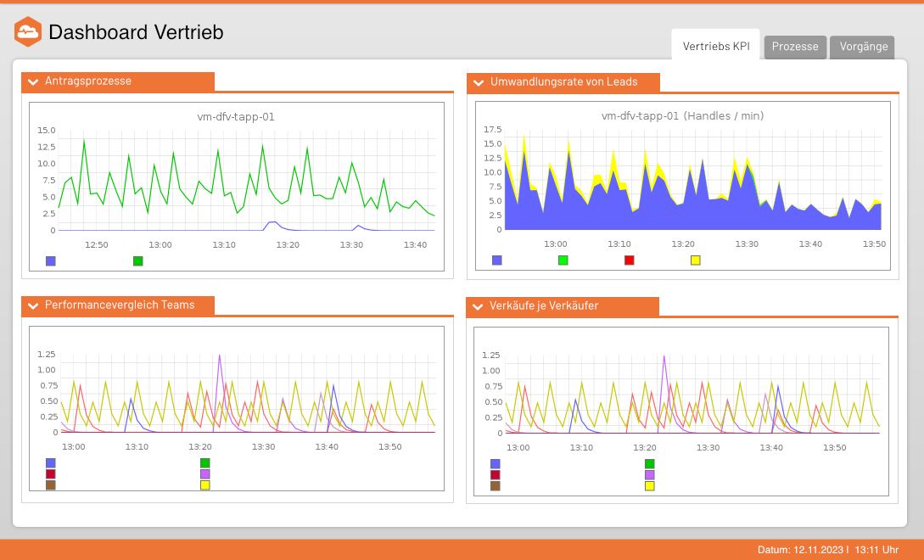Image resolution: width=924 pixels, height=560 pixels.
Task: Click the 13:11 Uhr footer time
Action: click(x=876, y=549)
